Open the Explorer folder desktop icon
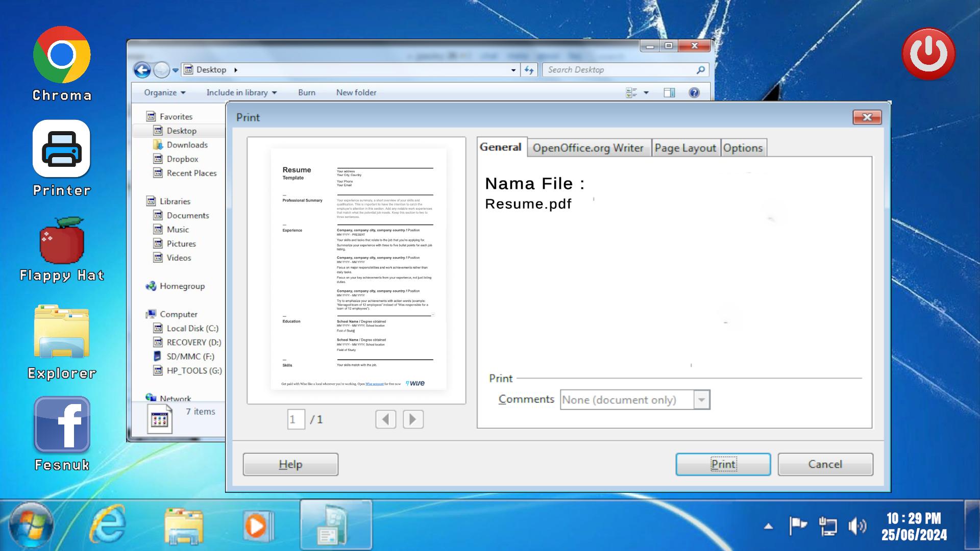 (62, 332)
